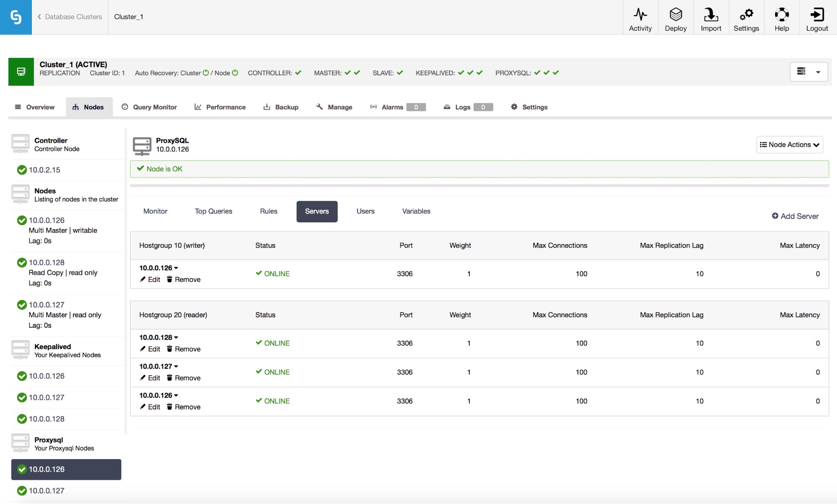The height and width of the screenshot is (504, 837).
Task: Edit 10.0.0.126 in Hostgroup 20 reader
Action: (150, 407)
